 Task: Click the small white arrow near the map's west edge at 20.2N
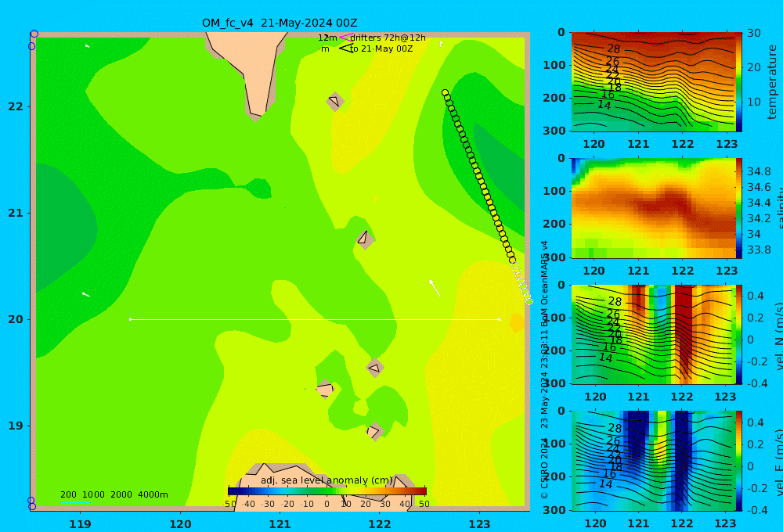pyautogui.click(x=86, y=294)
